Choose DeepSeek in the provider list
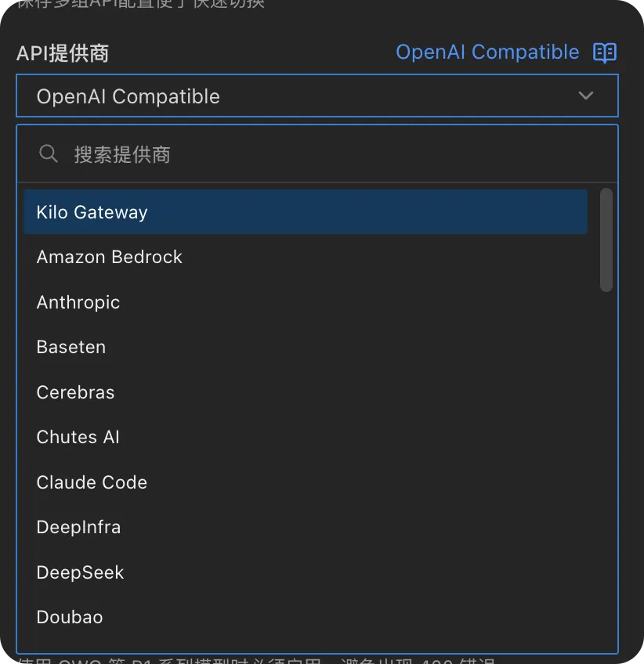644x664 pixels. coord(81,572)
